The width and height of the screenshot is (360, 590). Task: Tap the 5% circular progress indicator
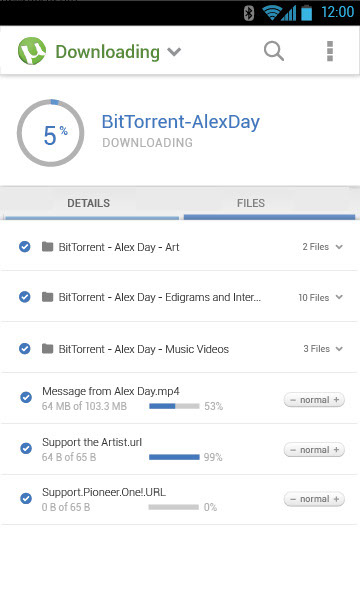point(51,133)
